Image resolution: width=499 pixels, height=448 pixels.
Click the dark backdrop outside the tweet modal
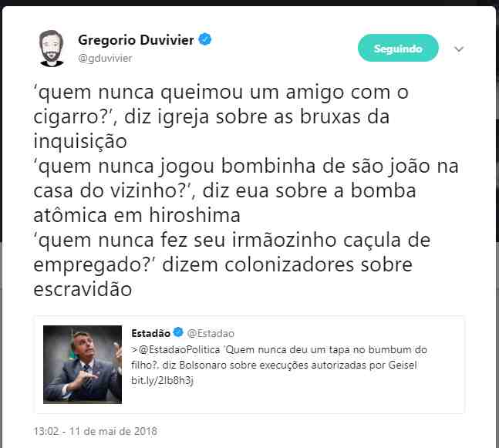(250, 2)
